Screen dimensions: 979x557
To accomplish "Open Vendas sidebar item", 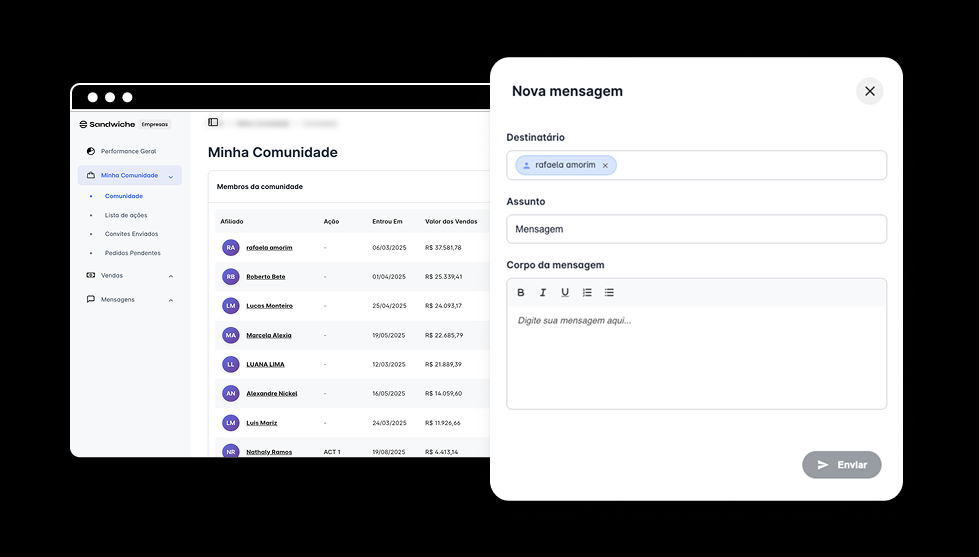I will 112,275.
